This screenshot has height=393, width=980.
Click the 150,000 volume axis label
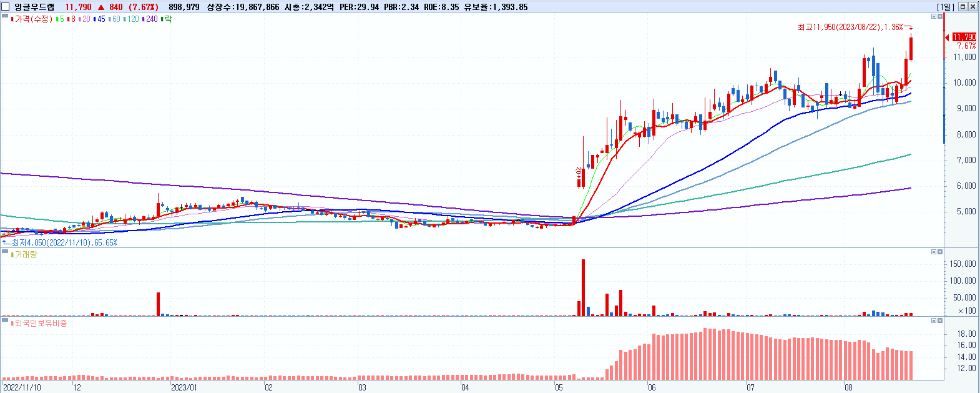[x=963, y=264]
